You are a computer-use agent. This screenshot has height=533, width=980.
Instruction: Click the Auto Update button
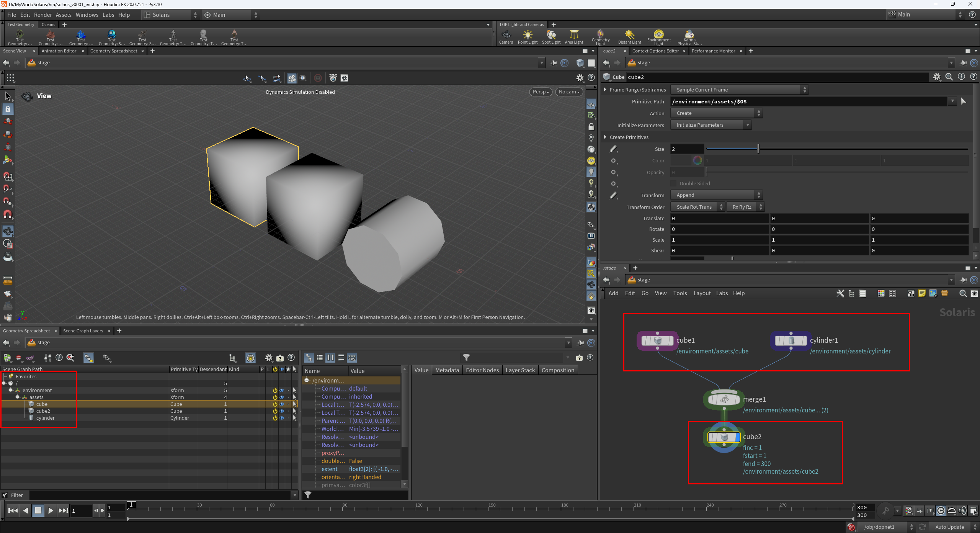coord(949,527)
